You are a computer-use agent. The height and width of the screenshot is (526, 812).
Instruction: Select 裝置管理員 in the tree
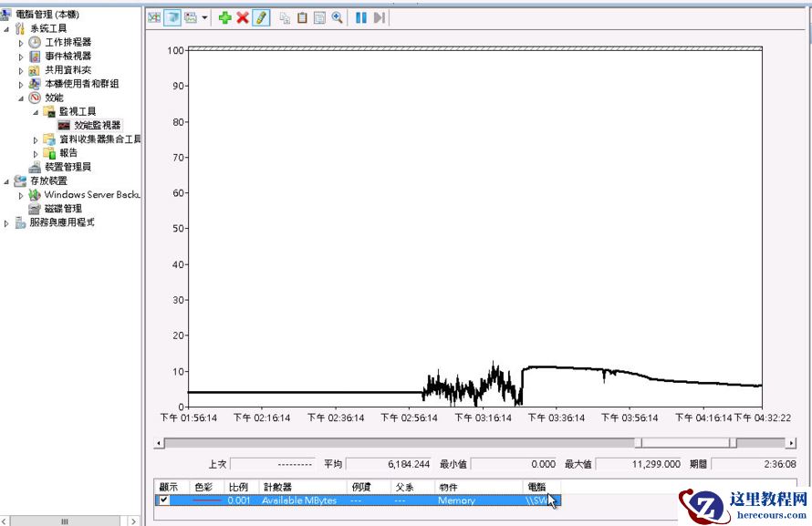68,167
